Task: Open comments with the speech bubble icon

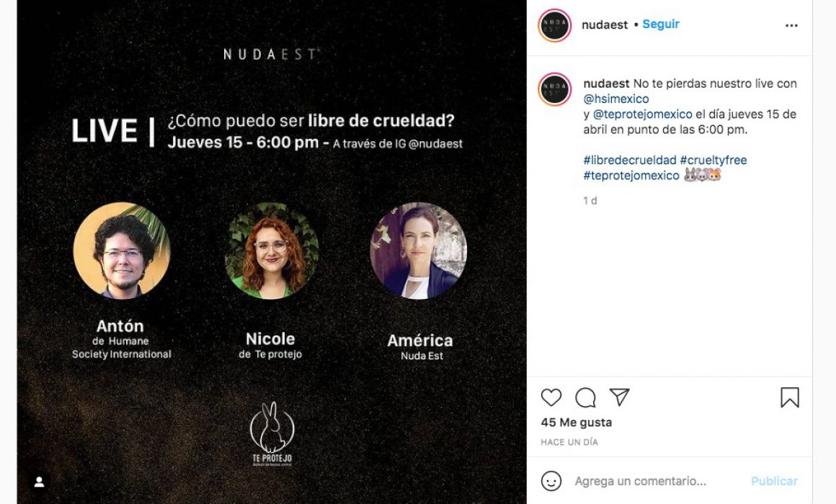Action: point(585,397)
